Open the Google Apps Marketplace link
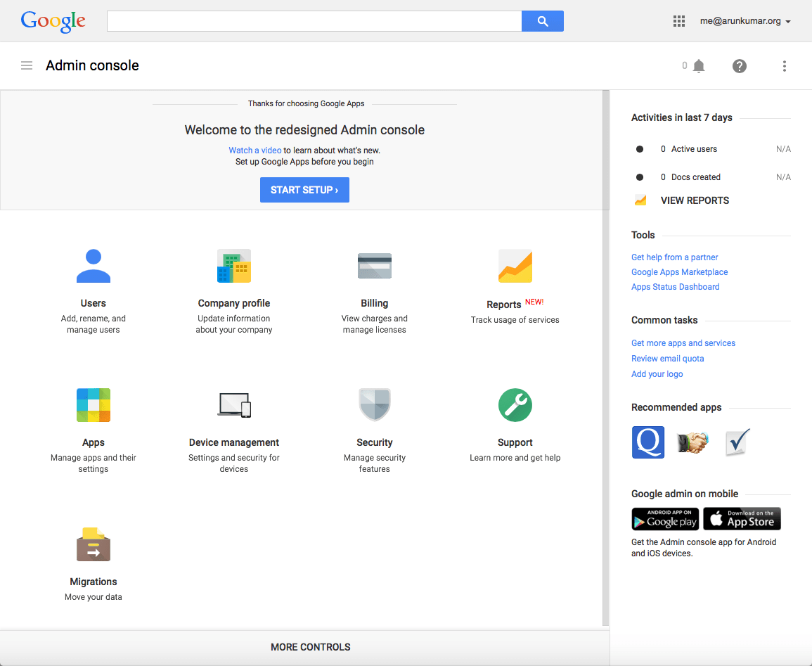 679,272
